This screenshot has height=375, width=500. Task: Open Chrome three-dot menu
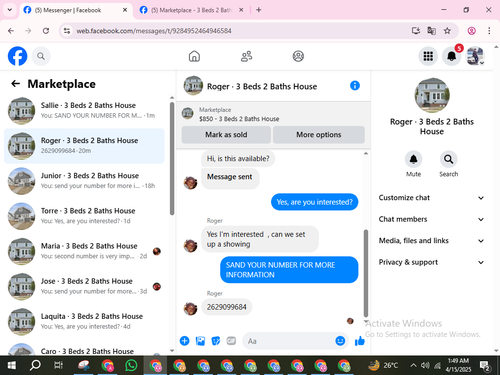[x=489, y=31]
